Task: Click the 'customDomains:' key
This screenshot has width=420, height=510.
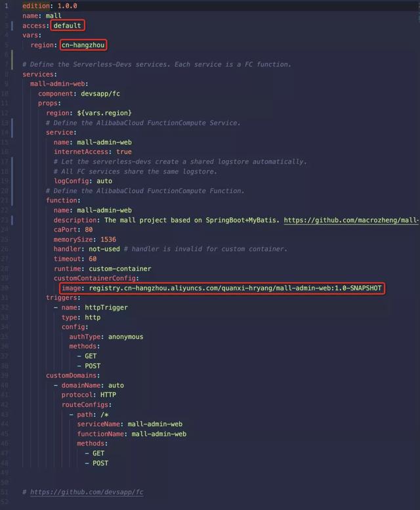Action: (x=73, y=375)
